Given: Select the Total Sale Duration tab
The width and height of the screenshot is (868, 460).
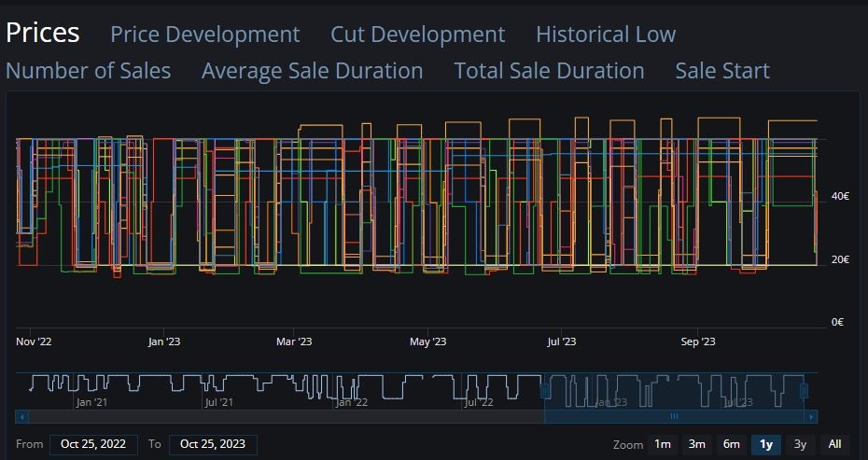Looking at the screenshot, I should (x=549, y=71).
